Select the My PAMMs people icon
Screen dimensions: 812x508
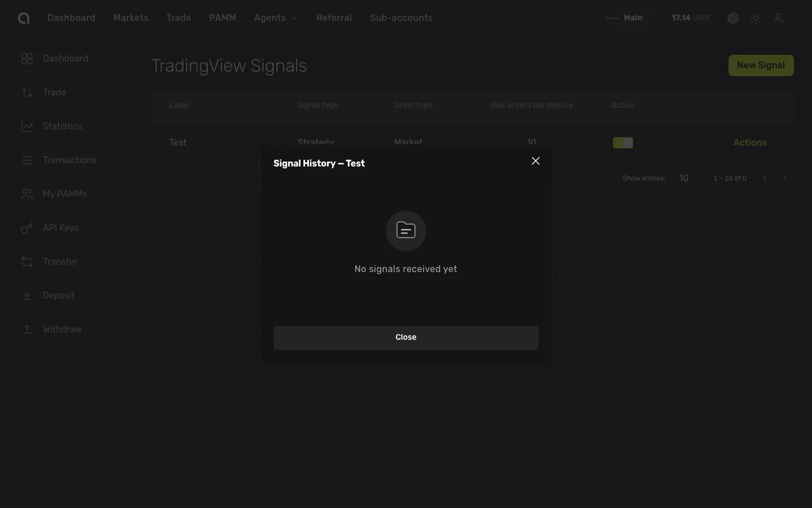pyautogui.click(x=27, y=194)
